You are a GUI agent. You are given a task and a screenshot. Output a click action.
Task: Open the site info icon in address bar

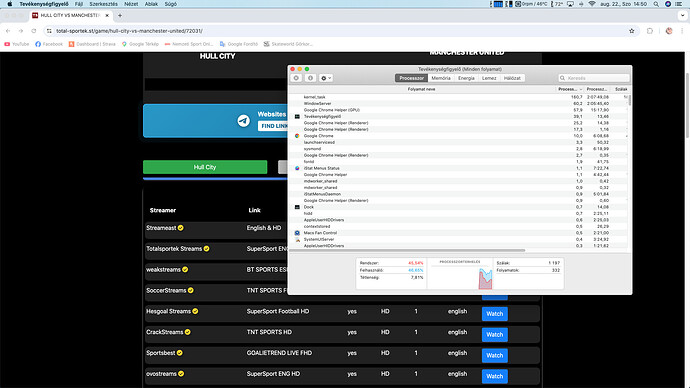(x=49, y=31)
